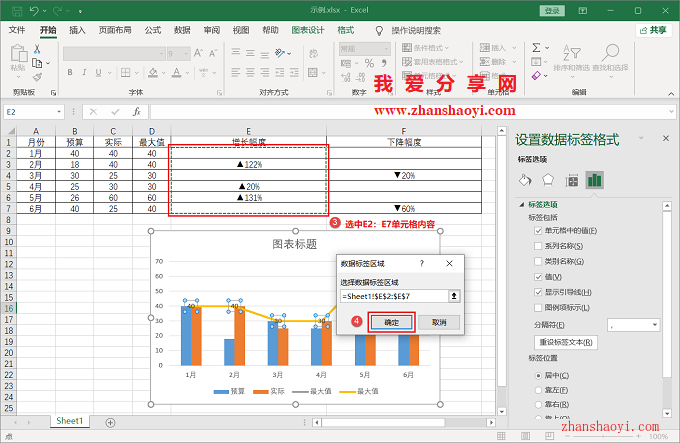Collapse the ribbon with the up chevron

coord(671,94)
